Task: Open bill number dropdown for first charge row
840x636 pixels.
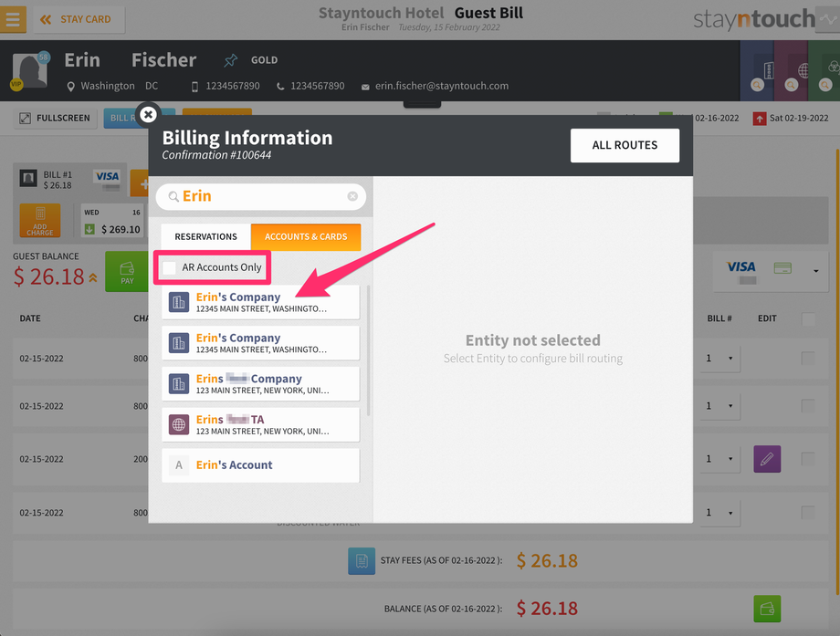Action: click(720, 359)
